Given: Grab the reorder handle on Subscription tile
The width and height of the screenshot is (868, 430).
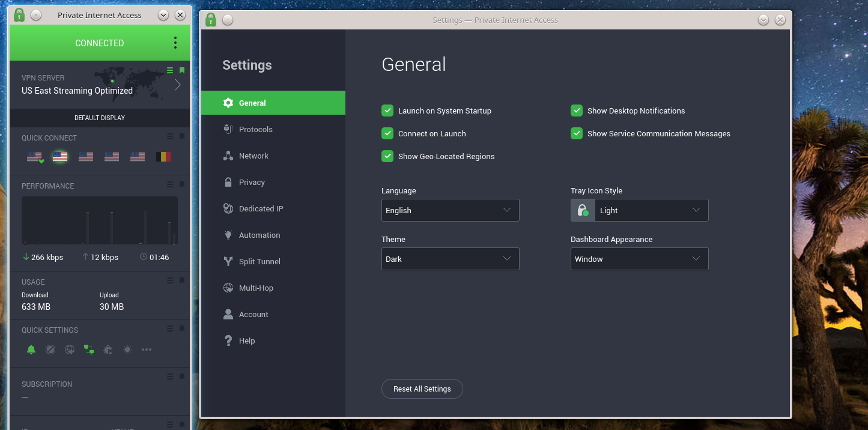Looking at the screenshot, I should [170, 377].
